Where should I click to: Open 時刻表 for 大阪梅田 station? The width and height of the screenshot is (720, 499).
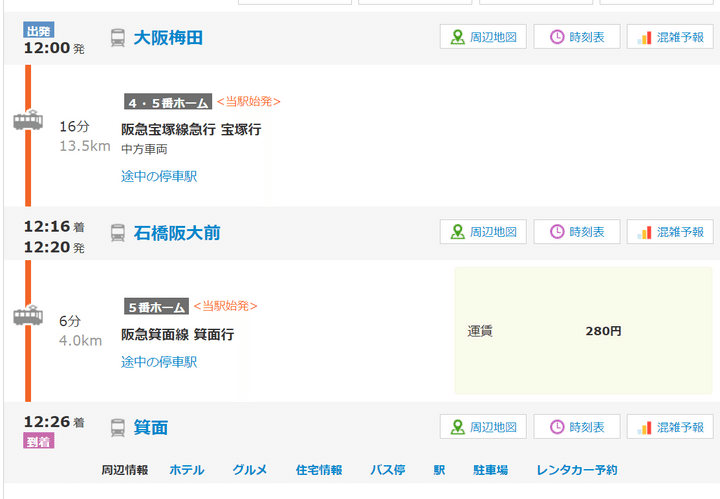(x=576, y=37)
